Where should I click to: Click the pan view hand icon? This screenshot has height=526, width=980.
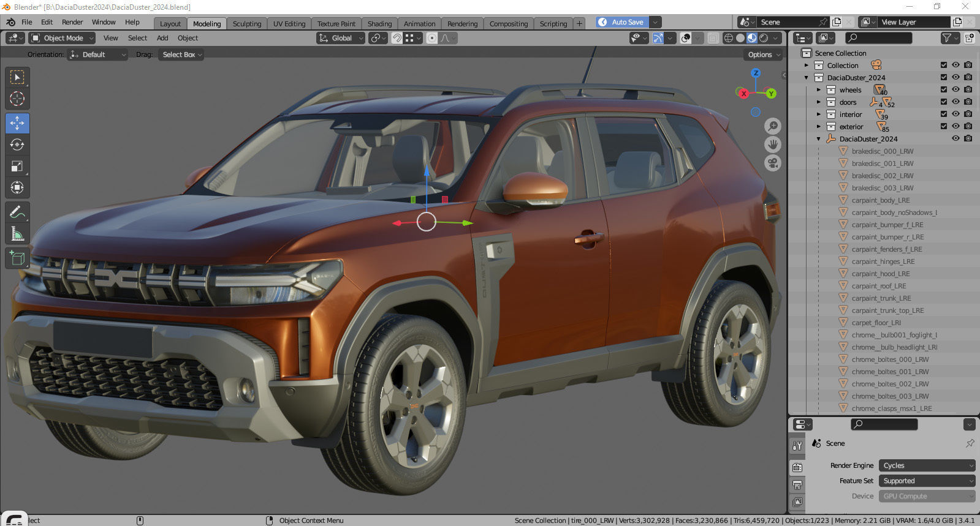(773, 145)
